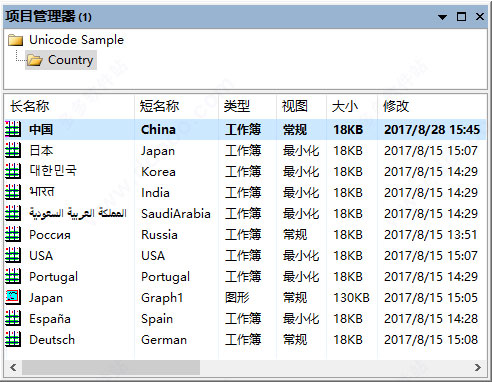Click the workbook icon beside 日本
This screenshot has height=382, width=492.
(x=13, y=150)
